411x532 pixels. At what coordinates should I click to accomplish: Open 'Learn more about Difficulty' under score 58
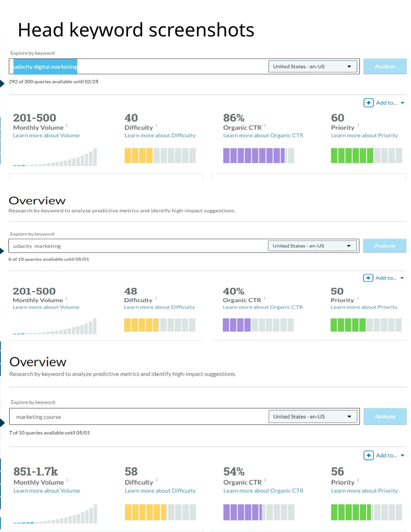(x=160, y=491)
